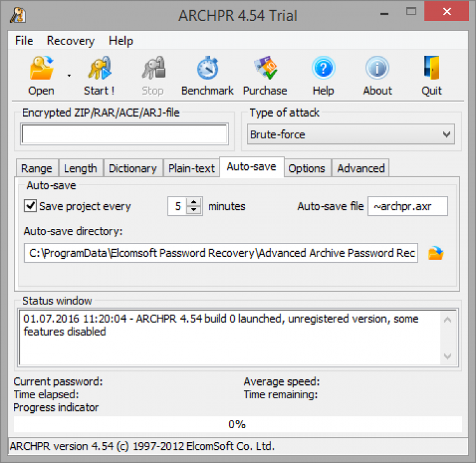Click the greyed Stop keys icon
Screen dimensions: 476x463
[154, 68]
